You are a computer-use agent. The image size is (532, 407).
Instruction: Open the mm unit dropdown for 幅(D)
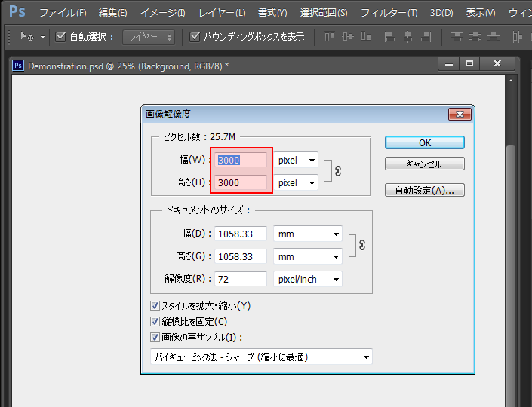(308, 234)
